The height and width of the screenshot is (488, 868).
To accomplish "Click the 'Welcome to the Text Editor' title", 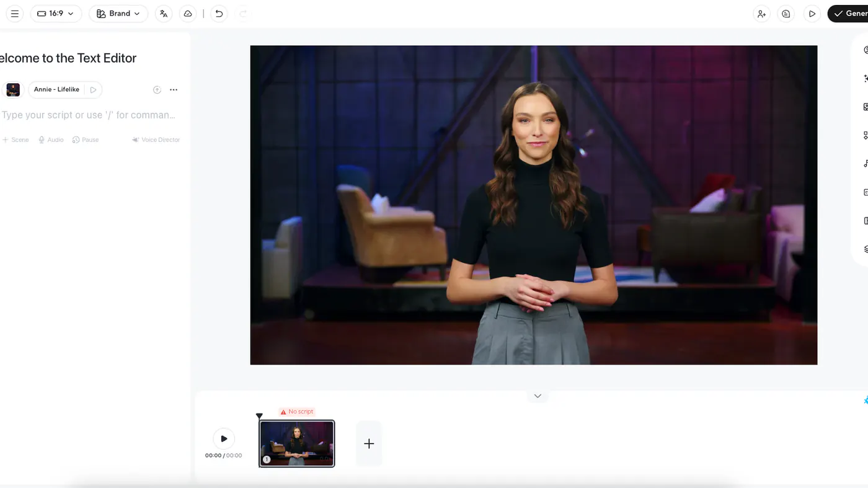I will [x=68, y=58].
